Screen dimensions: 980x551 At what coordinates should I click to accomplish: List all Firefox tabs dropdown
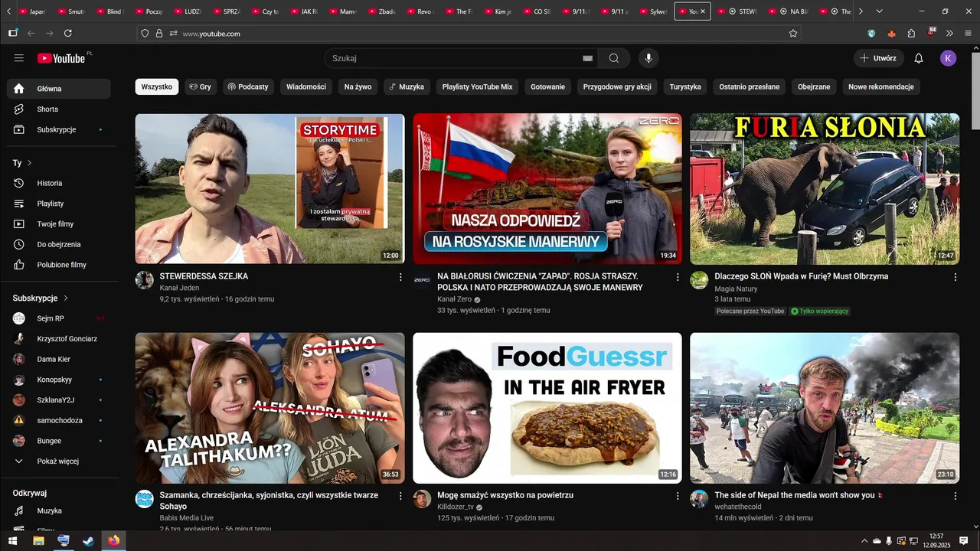(x=879, y=11)
